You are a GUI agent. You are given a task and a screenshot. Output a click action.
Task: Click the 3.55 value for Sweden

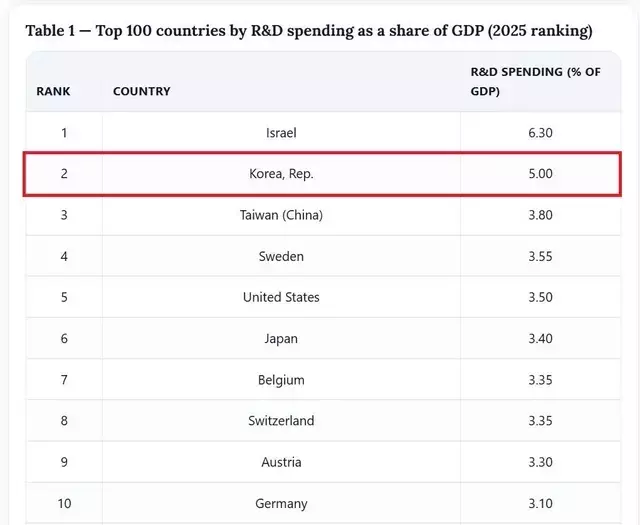coord(540,256)
